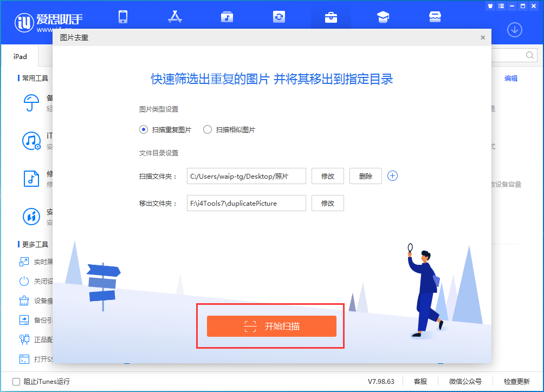Image resolution: width=544 pixels, height=392 pixels.
Task: Click the open SSH terminal icon
Action: point(24,359)
